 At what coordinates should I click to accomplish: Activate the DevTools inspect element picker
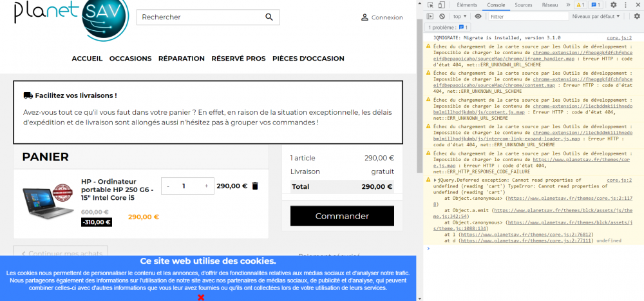(x=430, y=5)
